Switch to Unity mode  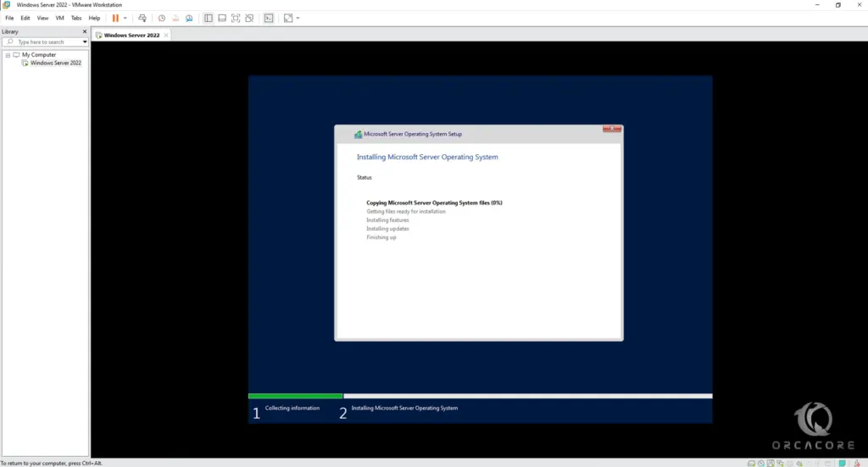click(x=250, y=19)
